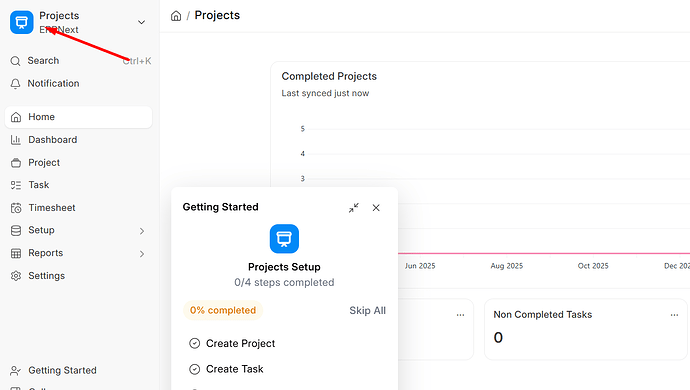The height and width of the screenshot is (390, 690).
Task: Click 'Last synced just now' text
Action: pos(325,93)
